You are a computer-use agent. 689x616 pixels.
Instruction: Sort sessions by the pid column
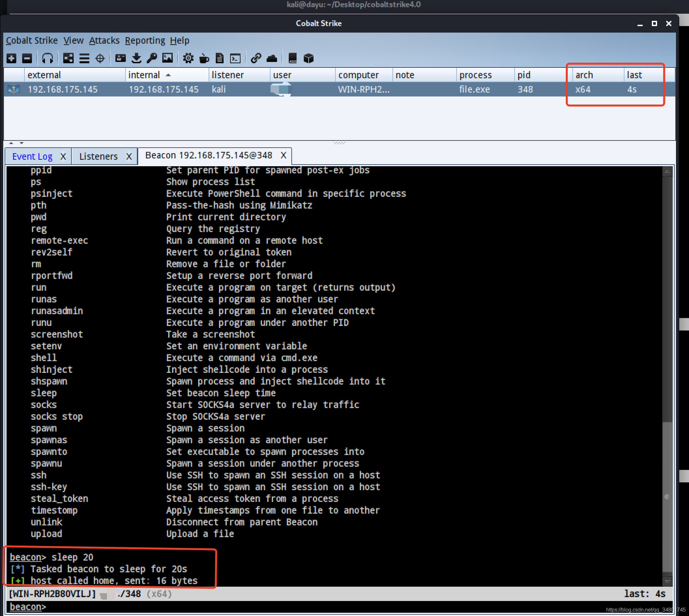click(524, 75)
